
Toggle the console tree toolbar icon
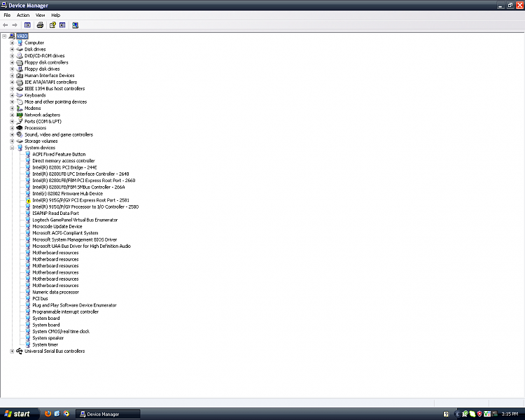(27, 25)
